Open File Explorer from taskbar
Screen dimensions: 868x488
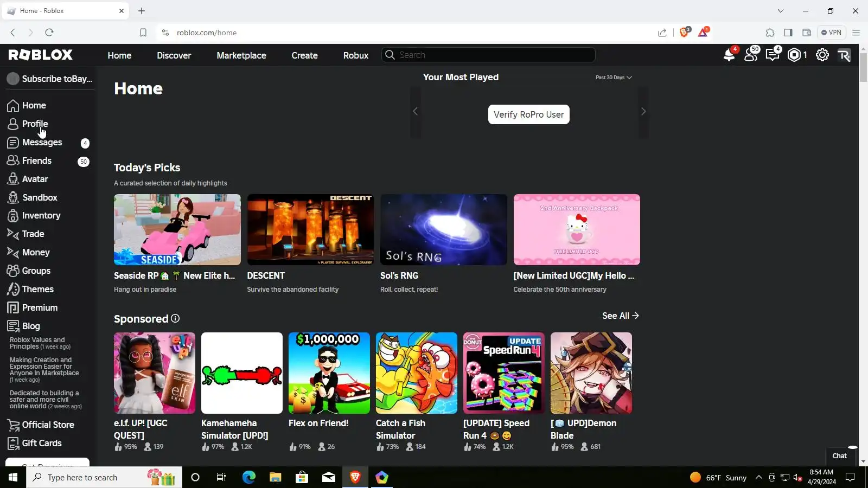point(275,477)
